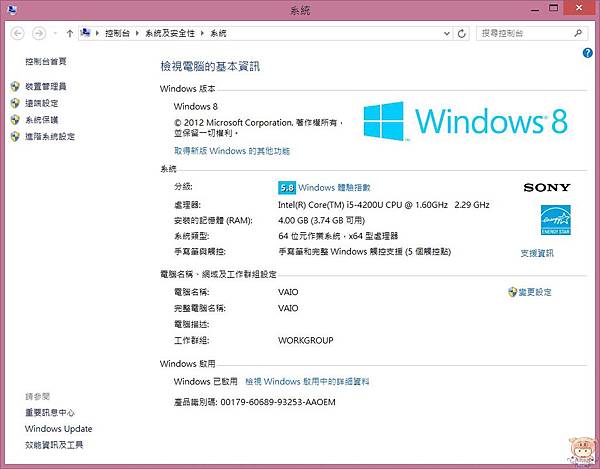This screenshot has height=469, width=600.
Task: Close the 系統 window
Action: click(579, 8)
